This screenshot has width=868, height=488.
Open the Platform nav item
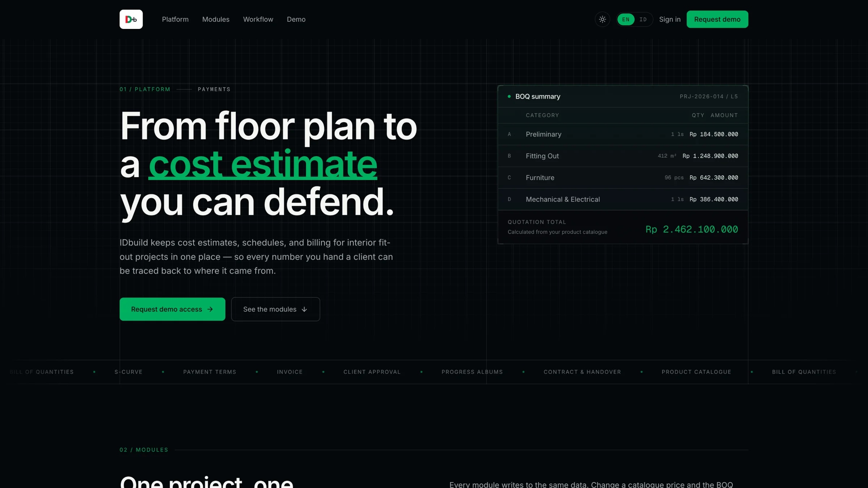coord(175,19)
